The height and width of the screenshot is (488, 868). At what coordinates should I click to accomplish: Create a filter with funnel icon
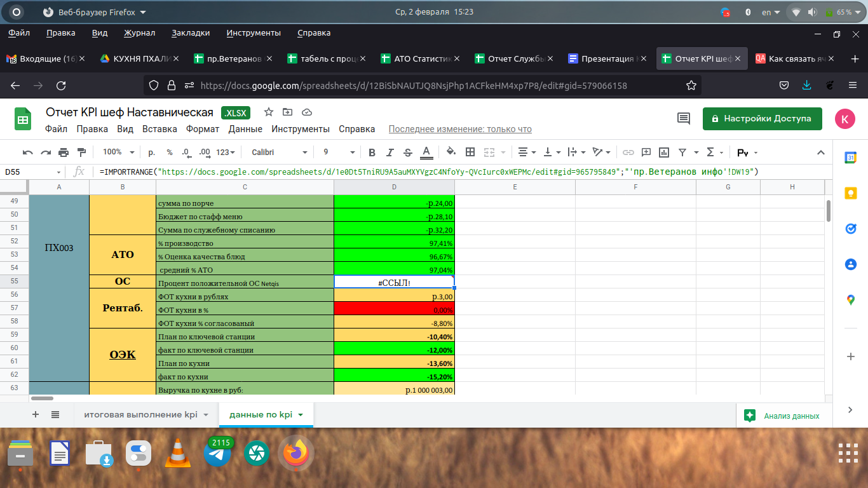(682, 152)
